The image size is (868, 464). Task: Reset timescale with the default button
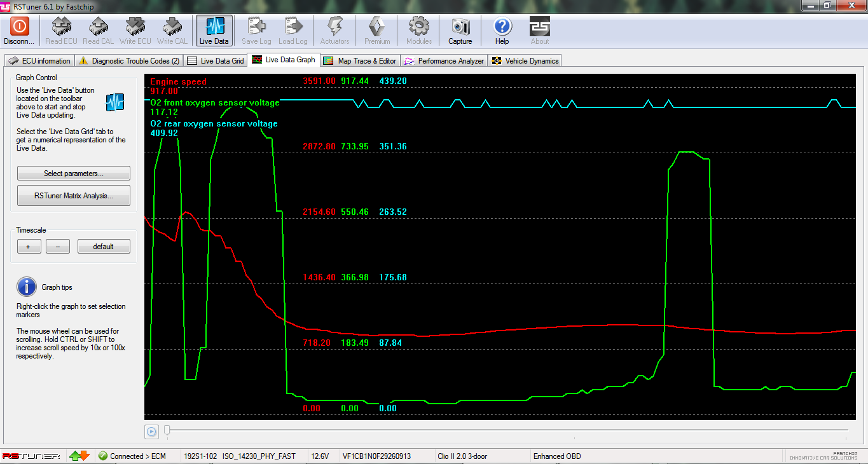pos(104,247)
